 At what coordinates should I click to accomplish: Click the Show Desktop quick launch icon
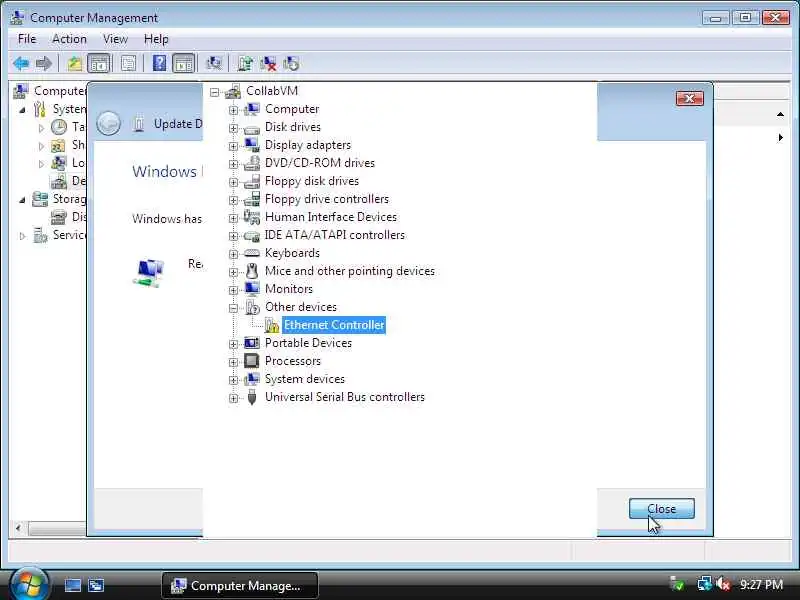pos(73,585)
